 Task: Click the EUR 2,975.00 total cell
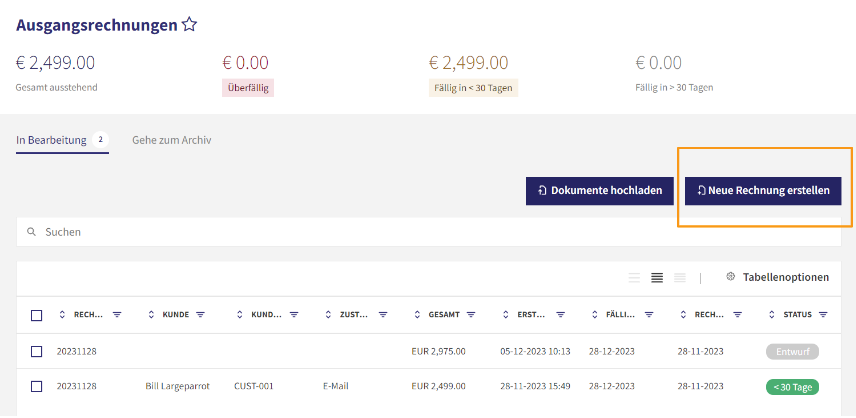tap(438, 351)
